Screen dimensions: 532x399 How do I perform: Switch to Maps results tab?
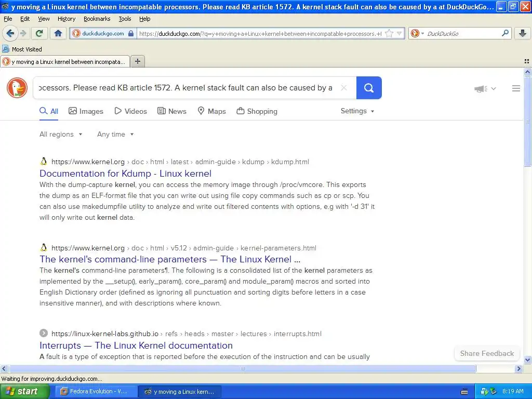[212, 111]
